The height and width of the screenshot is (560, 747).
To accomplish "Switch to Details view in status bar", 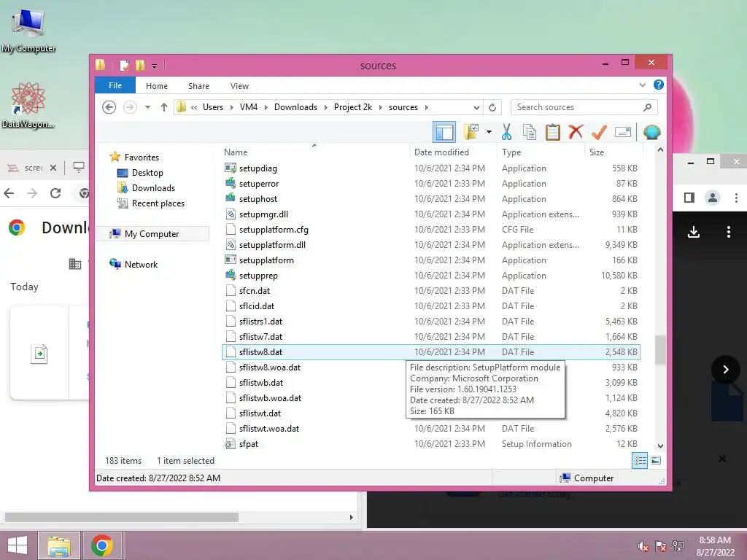I will pos(639,461).
